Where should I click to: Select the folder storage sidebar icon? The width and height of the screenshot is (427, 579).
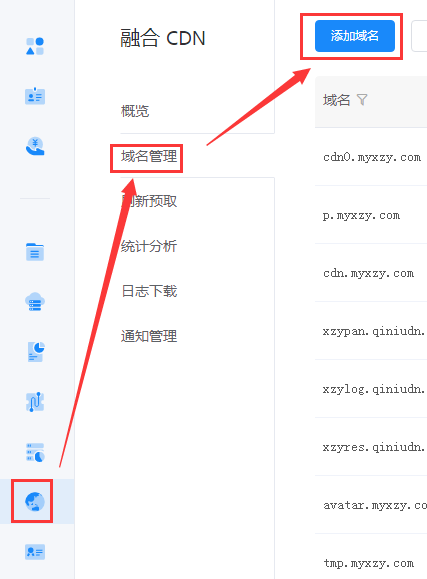[x=35, y=252]
